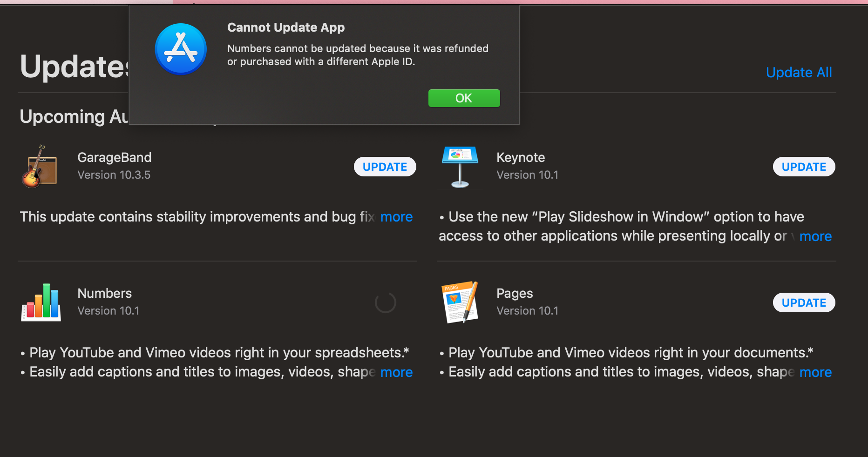Click the 'videos right in your spreadsheets' note
The height and width of the screenshot is (457, 868).
(x=215, y=353)
